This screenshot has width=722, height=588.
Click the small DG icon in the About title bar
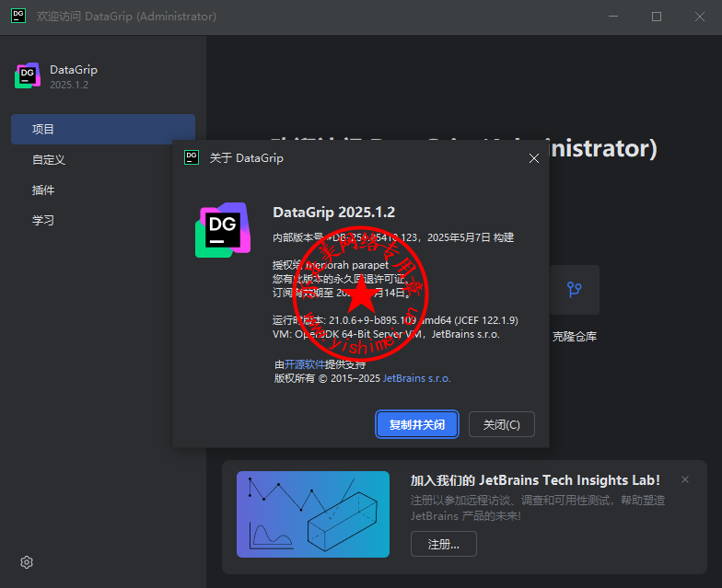192,157
